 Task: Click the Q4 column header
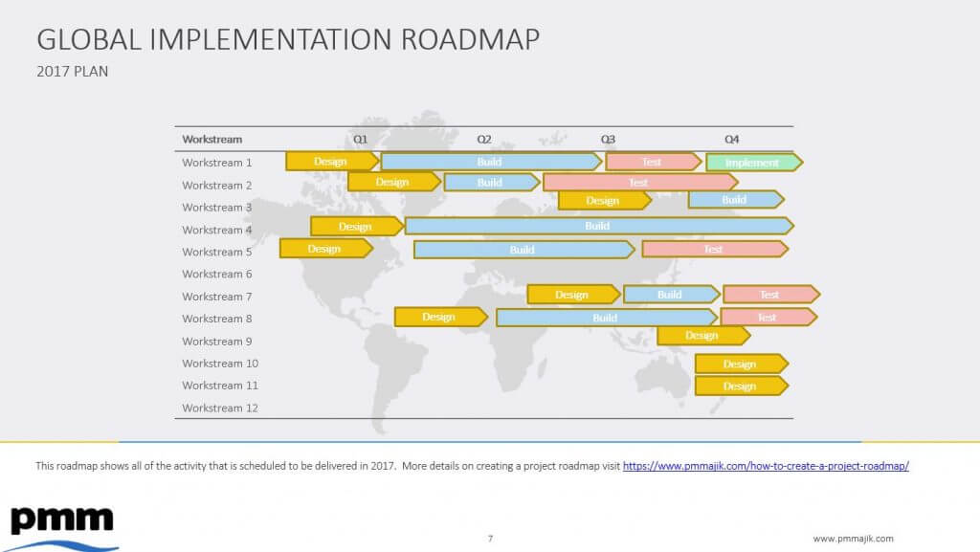731,139
